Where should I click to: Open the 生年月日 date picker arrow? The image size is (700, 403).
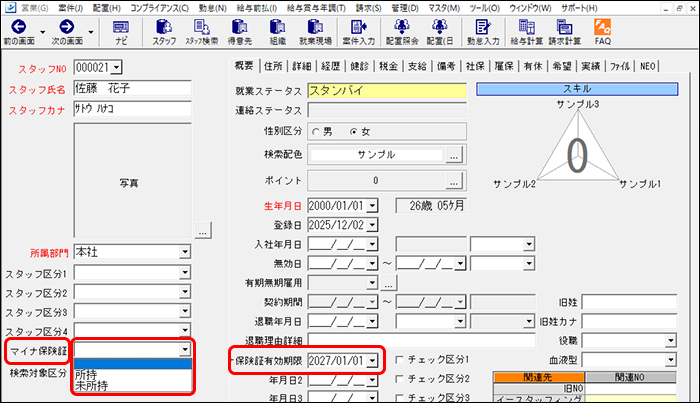(372, 206)
